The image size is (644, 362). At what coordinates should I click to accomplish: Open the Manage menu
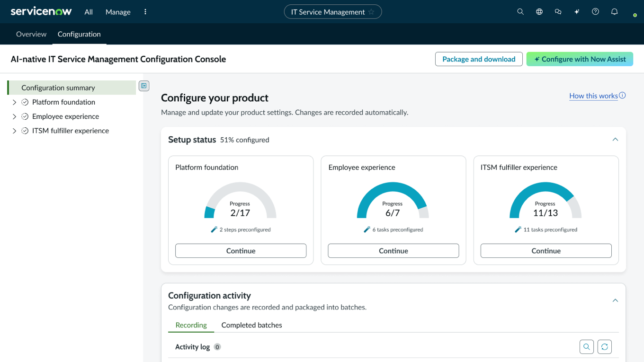(x=118, y=12)
